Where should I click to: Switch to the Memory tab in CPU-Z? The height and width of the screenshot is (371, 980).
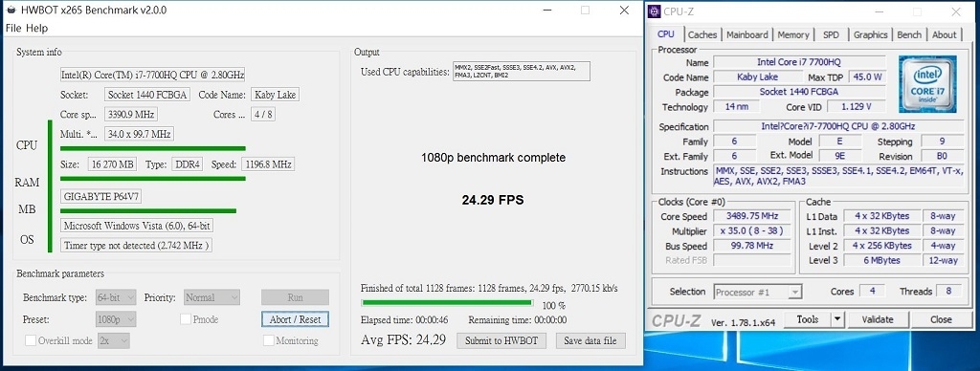click(793, 35)
